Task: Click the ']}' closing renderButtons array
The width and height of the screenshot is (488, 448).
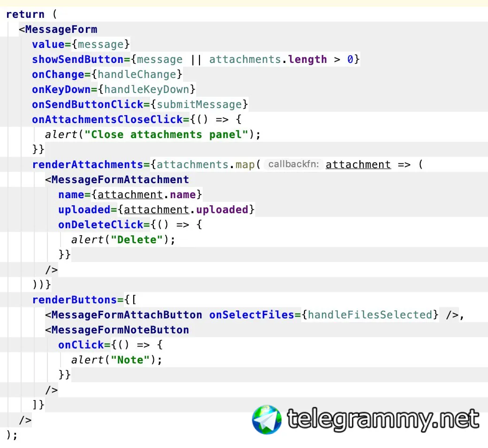Action: [38, 405]
